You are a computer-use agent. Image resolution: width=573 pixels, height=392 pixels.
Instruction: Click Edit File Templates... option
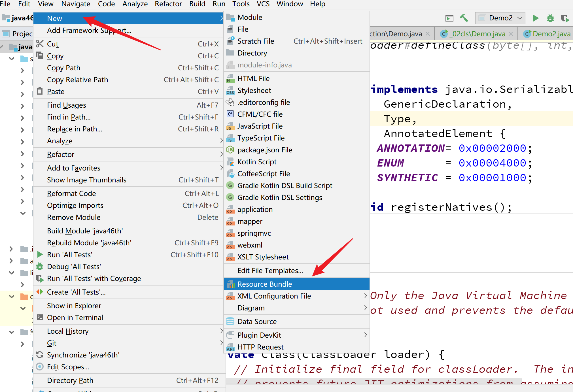[270, 270]
